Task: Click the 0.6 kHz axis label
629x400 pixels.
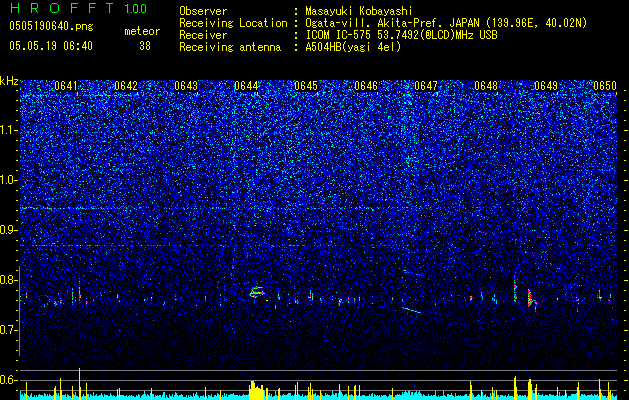Action: click(9, 380)
